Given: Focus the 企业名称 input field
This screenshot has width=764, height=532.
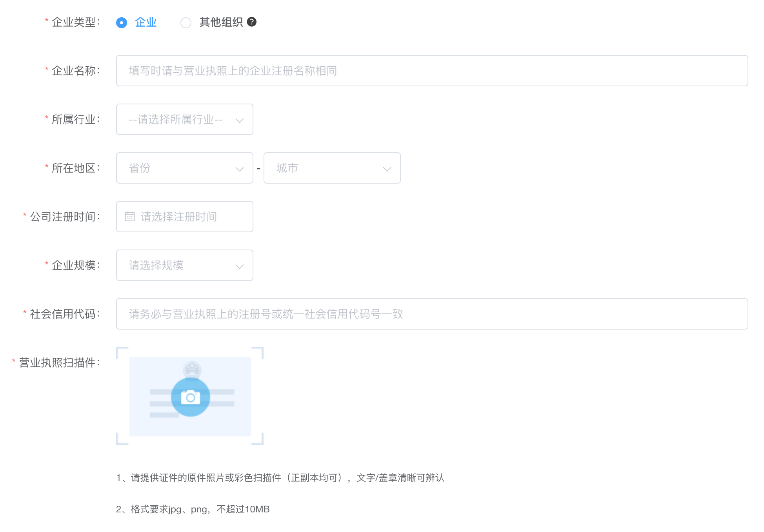Looking at the screenshot, I should (431, 71).
